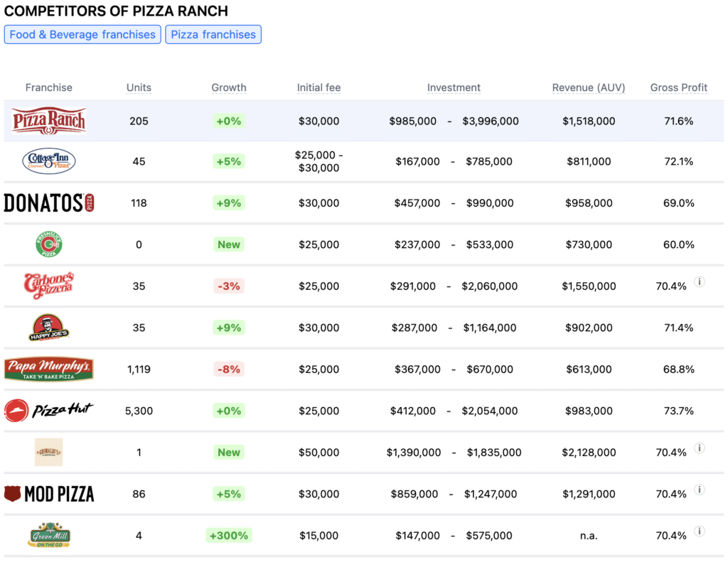
Task: Click the $902,000 revenue value
Action: pyautogui.click(x=589, y=328)
